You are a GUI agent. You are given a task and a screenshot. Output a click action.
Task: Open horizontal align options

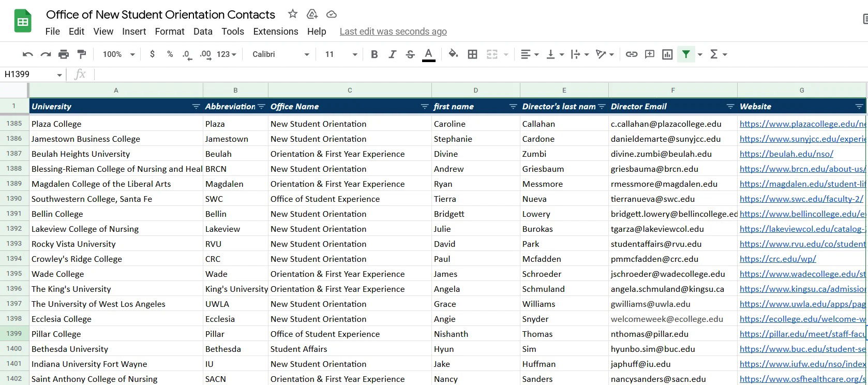529,54
